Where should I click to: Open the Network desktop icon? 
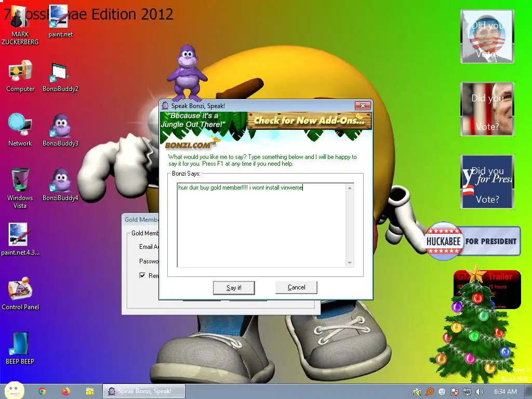[20, 130]
